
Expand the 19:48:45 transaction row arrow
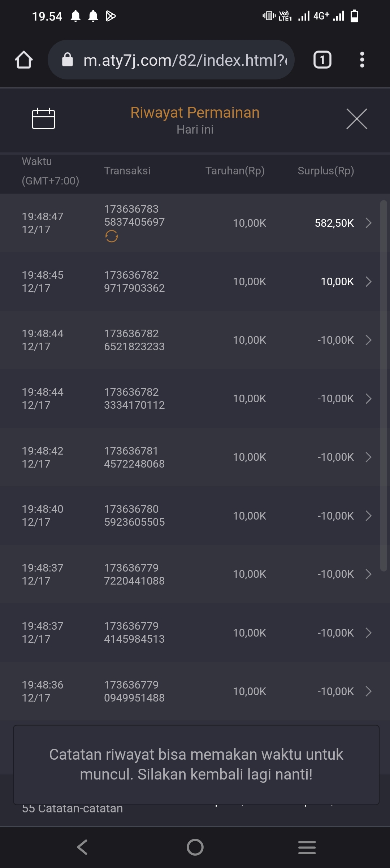368,281
